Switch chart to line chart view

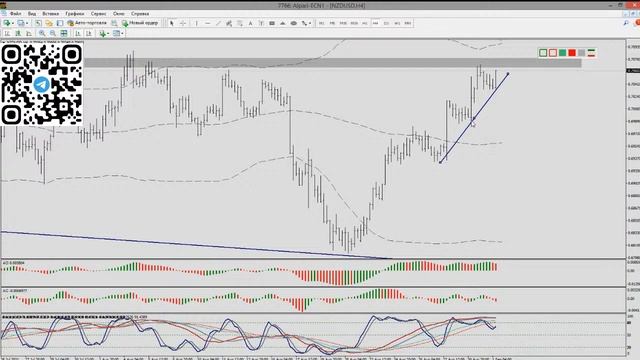pyautogui.click(x=29, y=33)
